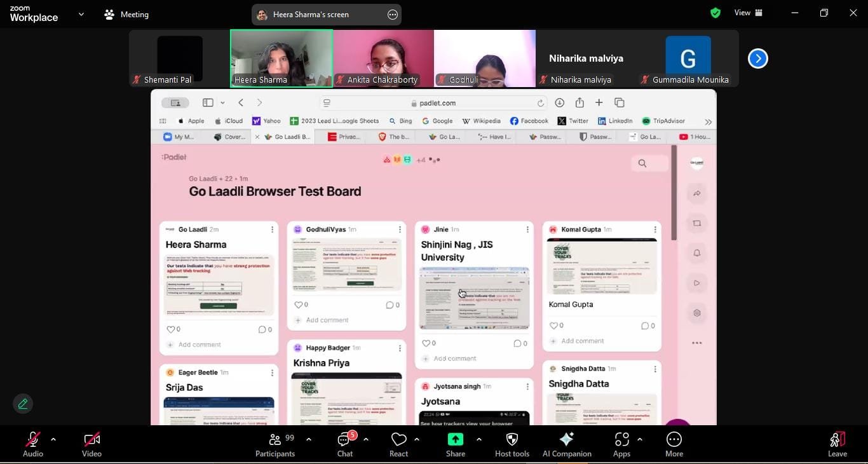The width and height of the screenshot is (868, 464).
Task: Like the Heera Sharma post heart
Action: pos(170,329)
